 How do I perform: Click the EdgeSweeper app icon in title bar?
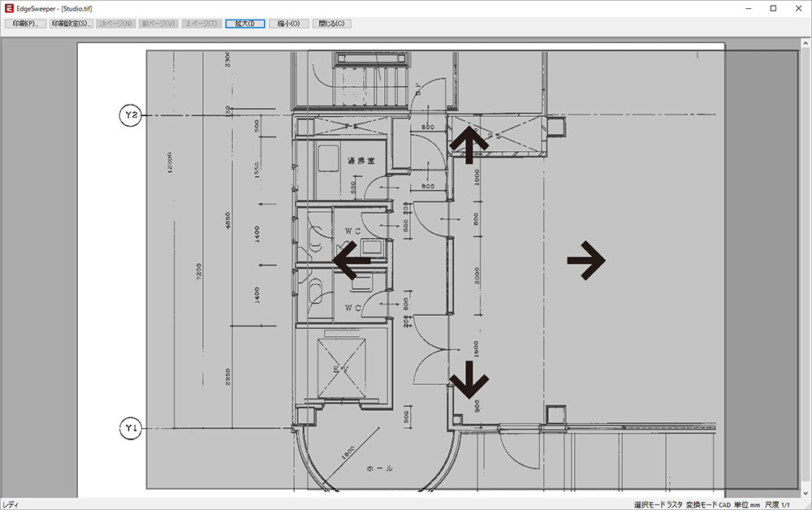tap(9, 8)
